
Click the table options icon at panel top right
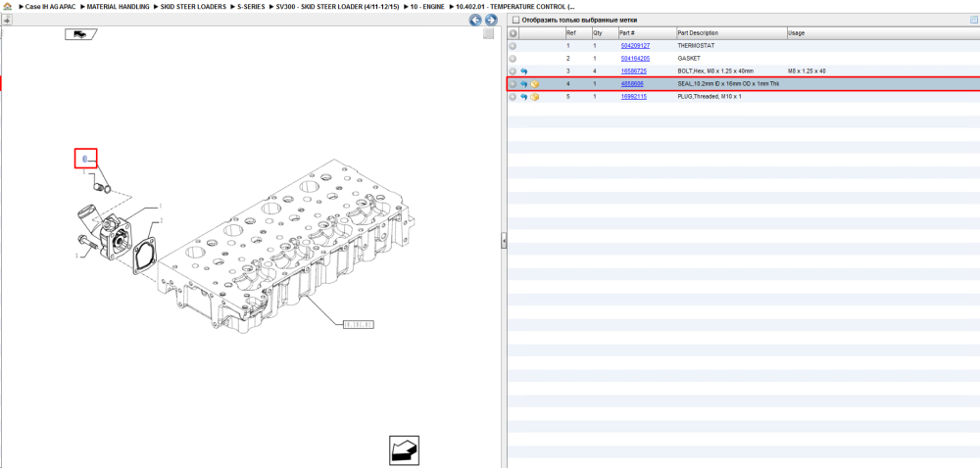pos(973,20)
